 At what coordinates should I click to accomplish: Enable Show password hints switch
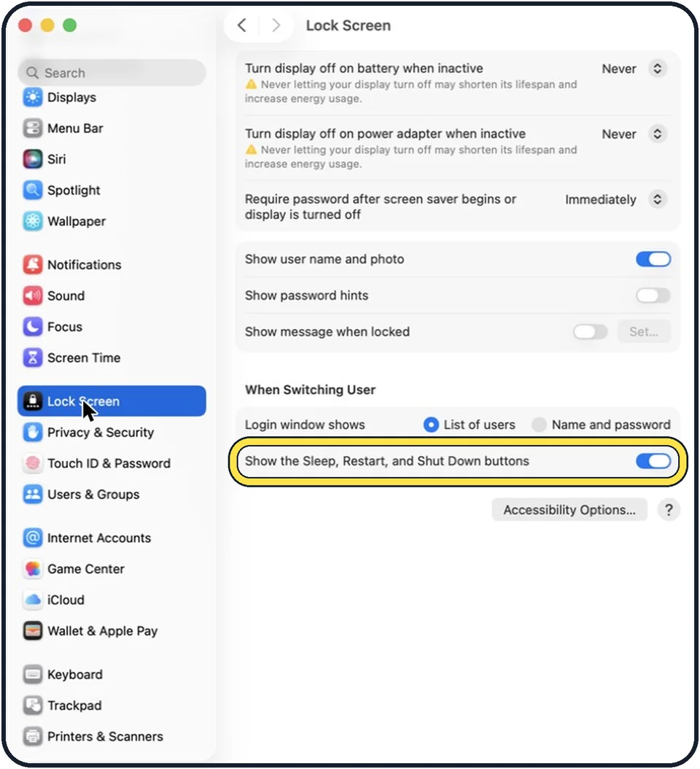pyautogui.click(x=653, y=295)
